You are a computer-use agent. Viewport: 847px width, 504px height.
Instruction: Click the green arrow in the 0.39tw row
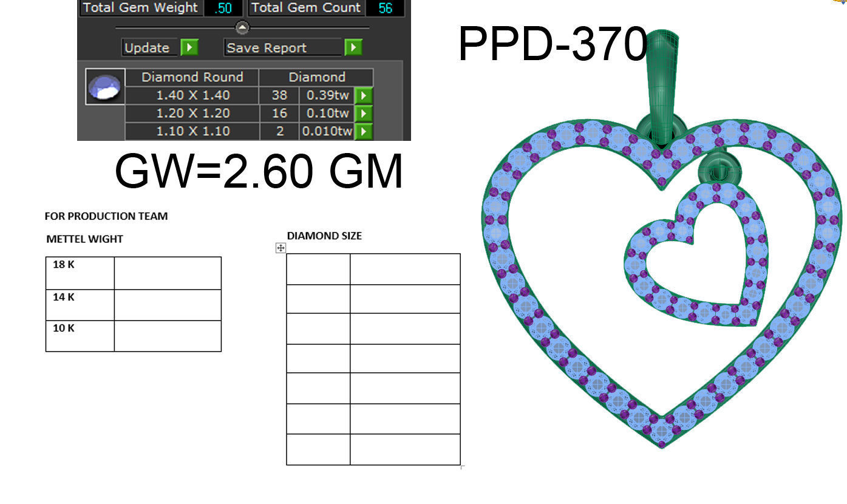pos(362,95)
